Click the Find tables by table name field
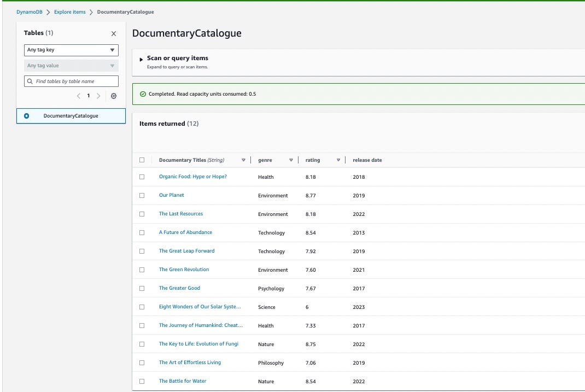This screenshot has height=392, width=585. (x=71, y=81)
